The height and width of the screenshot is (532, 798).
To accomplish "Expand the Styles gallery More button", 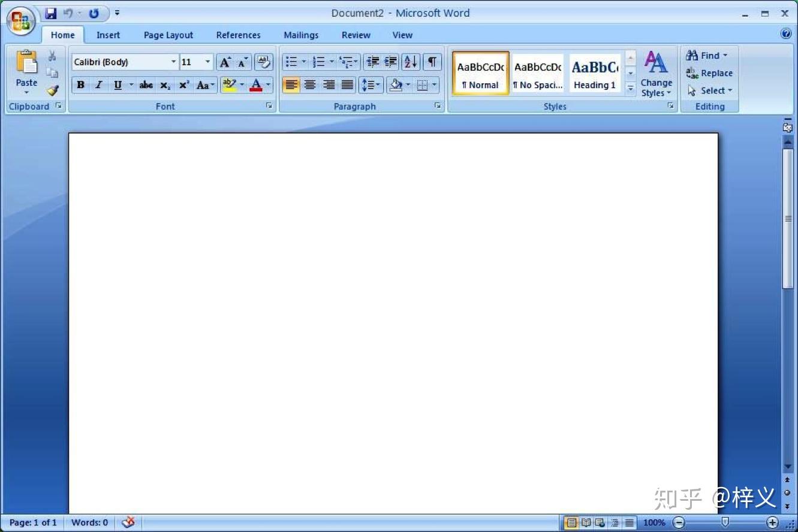I will (x=630, y=89).
